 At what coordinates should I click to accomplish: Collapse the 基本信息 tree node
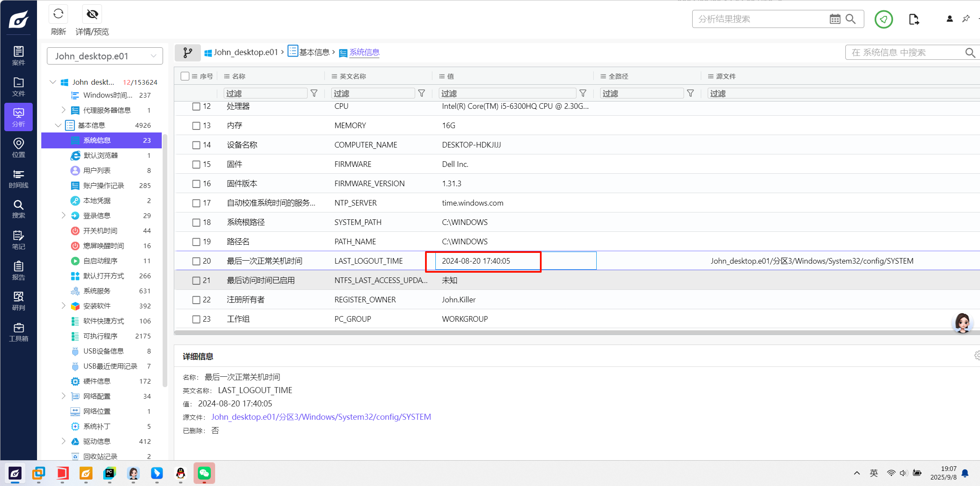pos(58,125)
